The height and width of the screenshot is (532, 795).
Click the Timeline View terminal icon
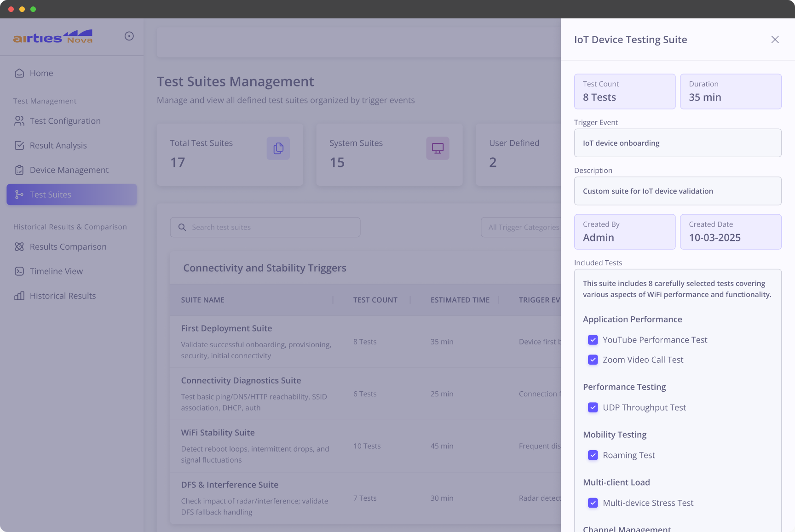pyautogui.click(x=19, y=271)
